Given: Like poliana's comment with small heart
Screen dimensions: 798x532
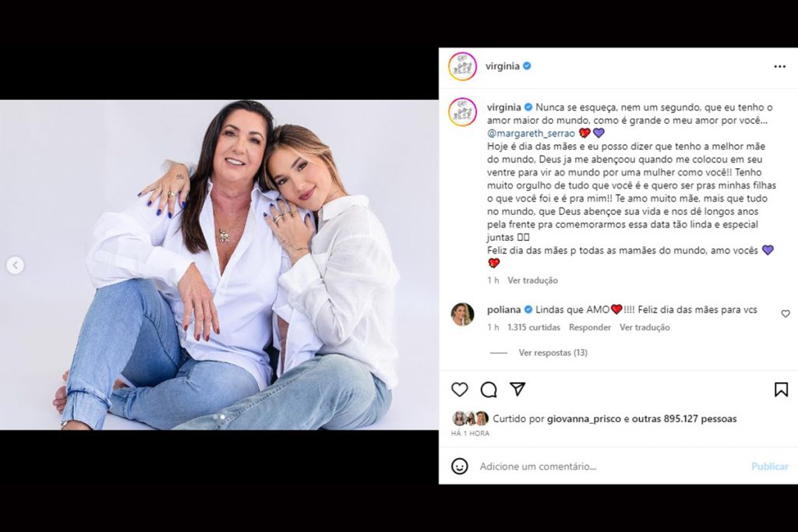Looking at the screenshot, I should point(785,314).
